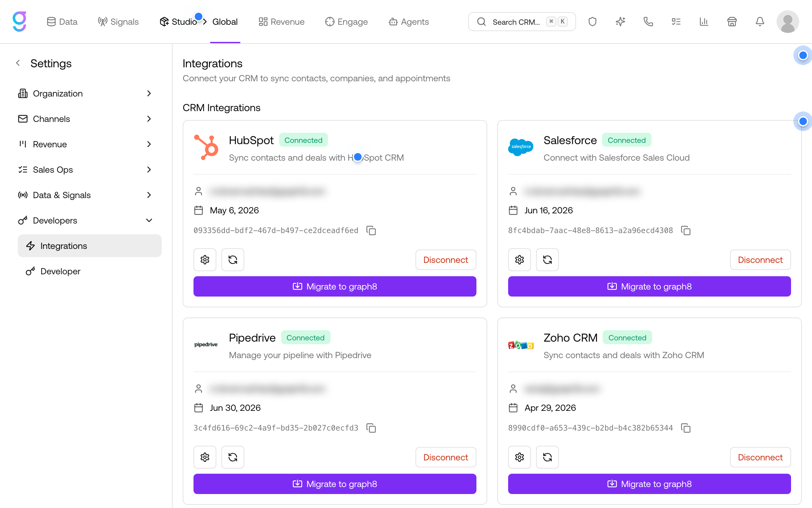Go back using Settings back arrow
This screenshot has width=812, height=508.
(x=18, y=63)
